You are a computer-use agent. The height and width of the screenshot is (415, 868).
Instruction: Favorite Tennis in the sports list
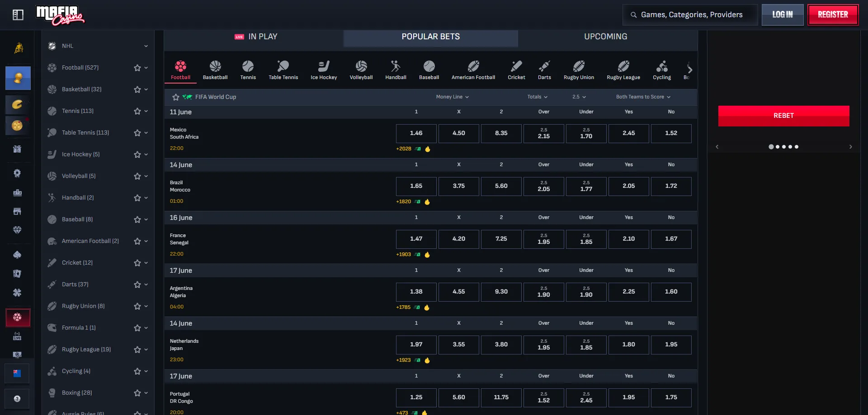point(137,111)
